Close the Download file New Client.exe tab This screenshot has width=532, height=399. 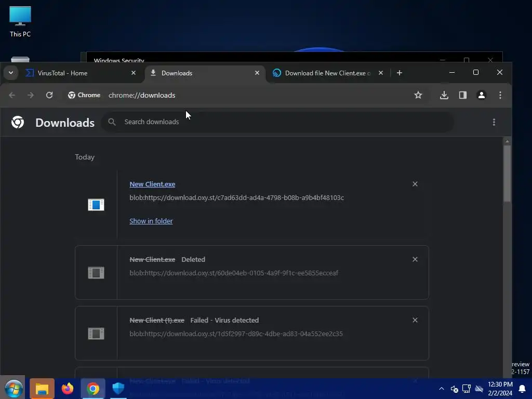click(x=381, y=73)
